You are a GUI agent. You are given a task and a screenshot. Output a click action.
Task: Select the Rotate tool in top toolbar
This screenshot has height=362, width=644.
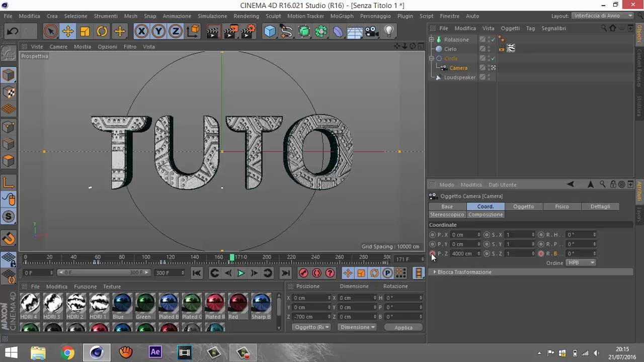[x=102, y=32]
